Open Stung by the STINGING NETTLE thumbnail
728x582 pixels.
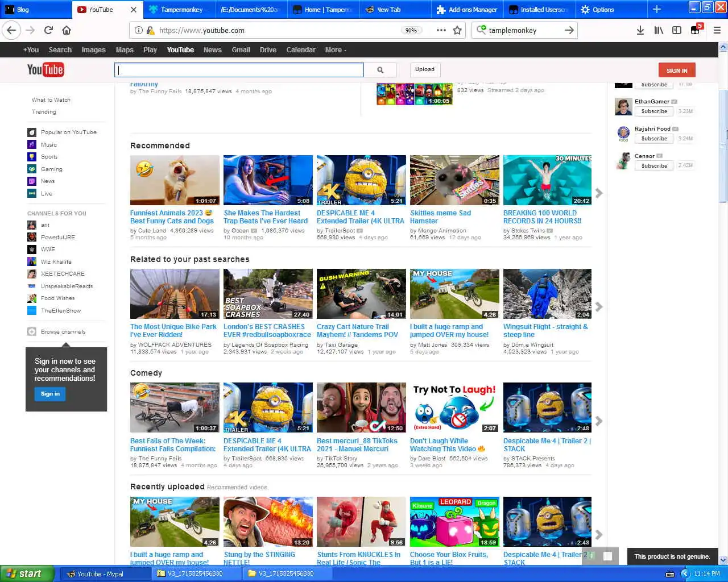[268, 522]
